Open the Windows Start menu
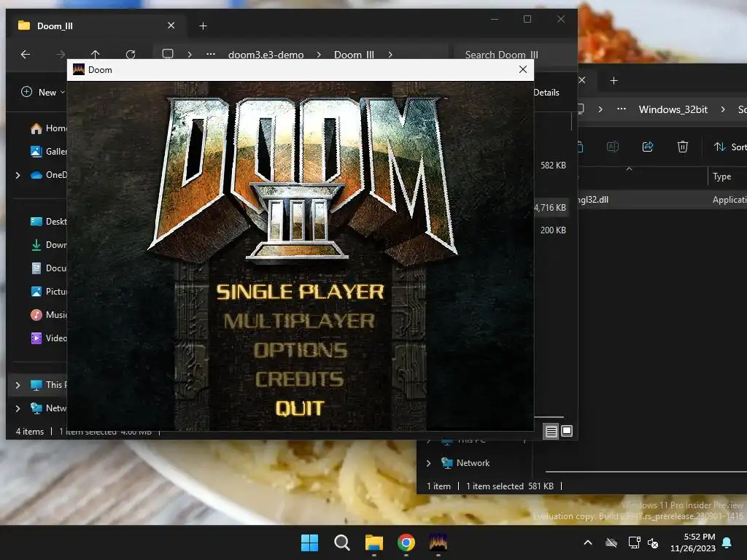 point(309,542)
